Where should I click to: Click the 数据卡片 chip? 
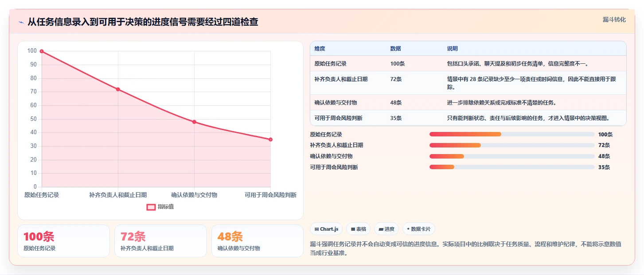(x=419, y=229)
